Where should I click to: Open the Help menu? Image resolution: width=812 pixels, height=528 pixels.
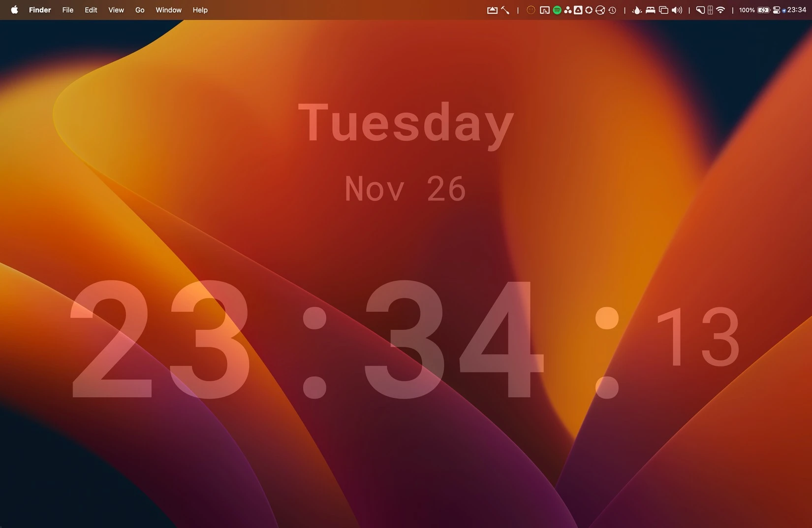(200, 10)
